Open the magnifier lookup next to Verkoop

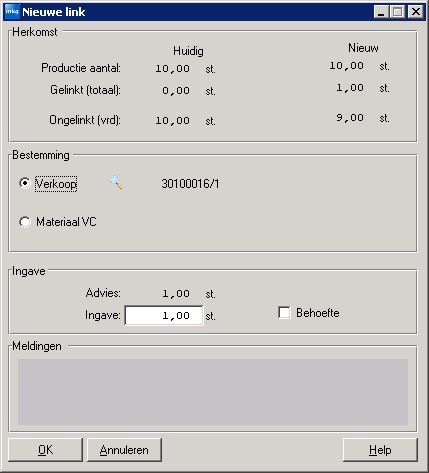[116, 183]
